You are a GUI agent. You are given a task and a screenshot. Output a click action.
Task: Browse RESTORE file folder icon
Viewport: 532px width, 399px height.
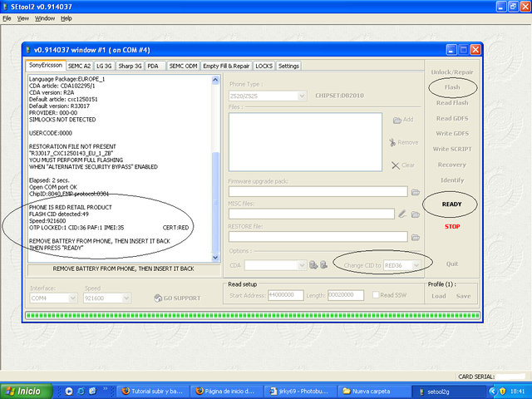[x=416, y=237]
